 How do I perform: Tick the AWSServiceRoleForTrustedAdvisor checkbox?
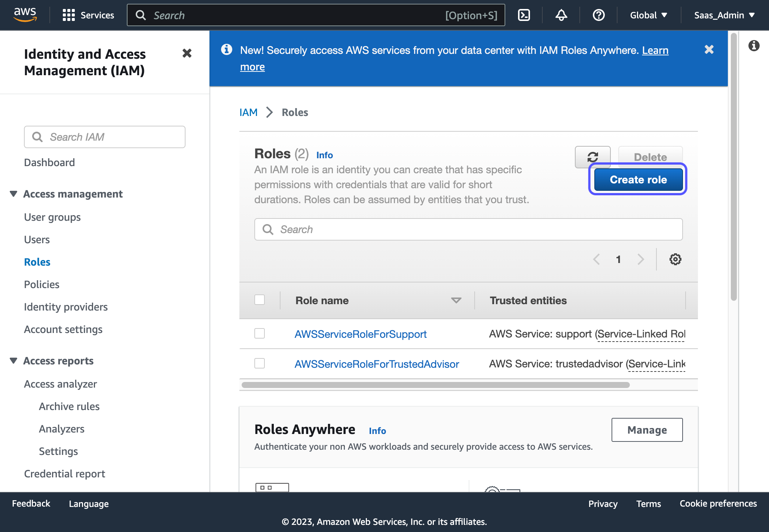point(260,363)
